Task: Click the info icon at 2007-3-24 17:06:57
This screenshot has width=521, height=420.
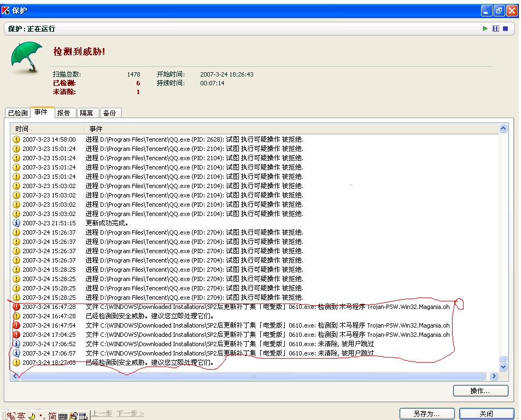Action: coord(16,353)
